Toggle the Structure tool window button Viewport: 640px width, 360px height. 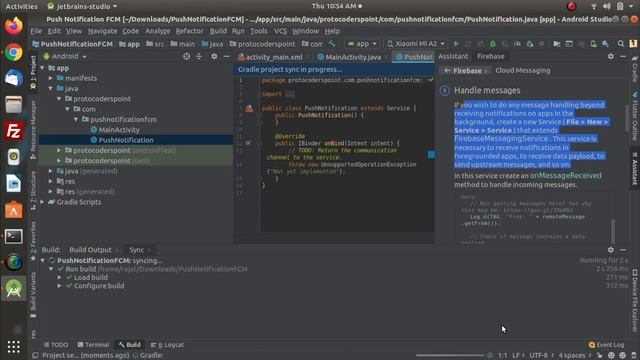33,190
